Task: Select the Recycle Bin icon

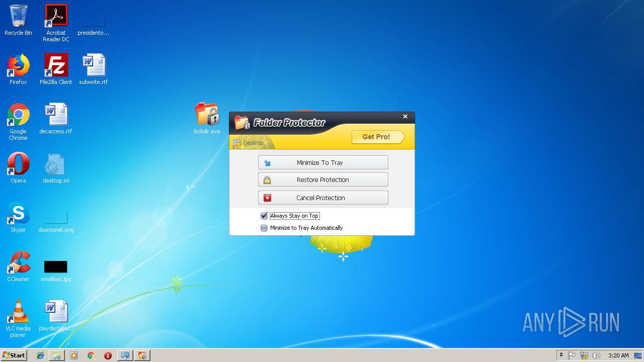Action: (x=18, y=20)
